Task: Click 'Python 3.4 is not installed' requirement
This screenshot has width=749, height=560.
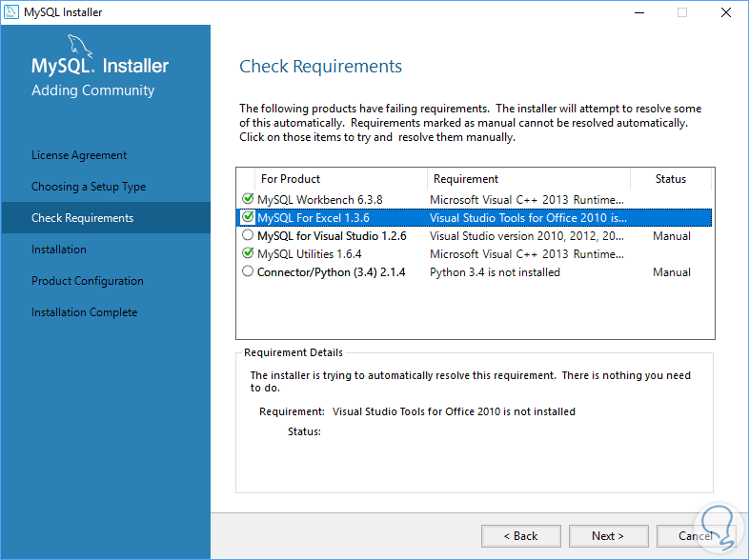Action: 495,272
